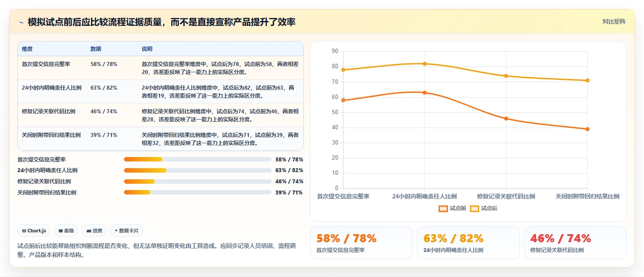Click description text mentioning 相差32
Image resolution: width=644 pixels, height=277 pixels.
(220, 139)
